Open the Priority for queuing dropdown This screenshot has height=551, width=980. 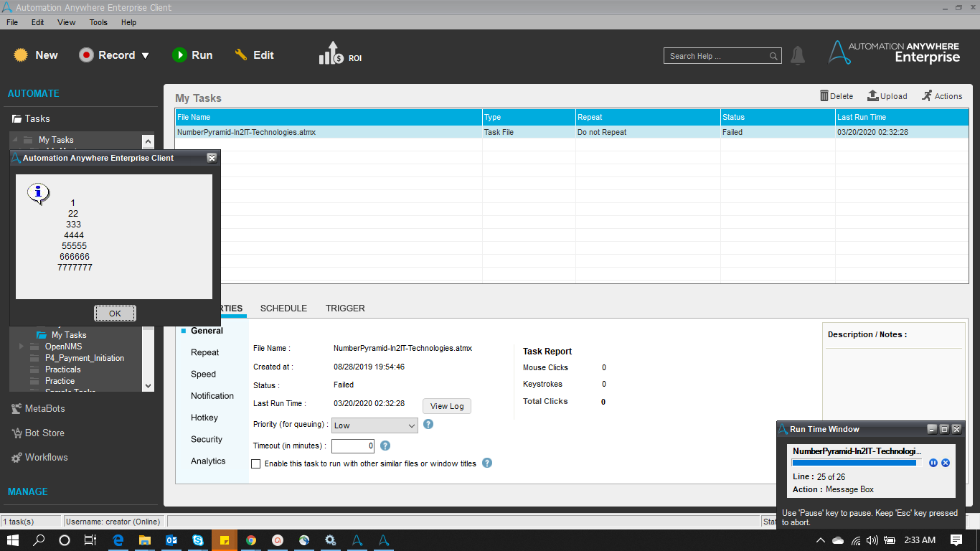pos(374,425)
